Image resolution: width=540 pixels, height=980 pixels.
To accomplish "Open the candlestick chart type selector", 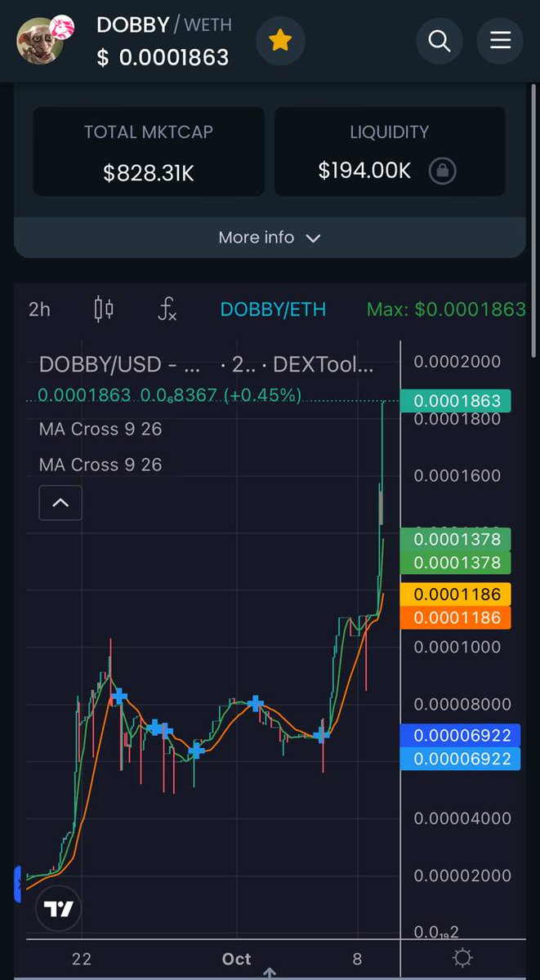I will click(104, 309).
